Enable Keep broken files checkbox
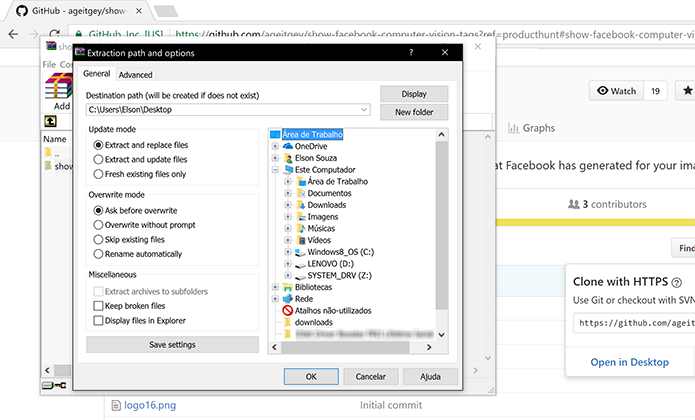Image resolution: width=695 pixels, height=420 pixels. [98, 306]
